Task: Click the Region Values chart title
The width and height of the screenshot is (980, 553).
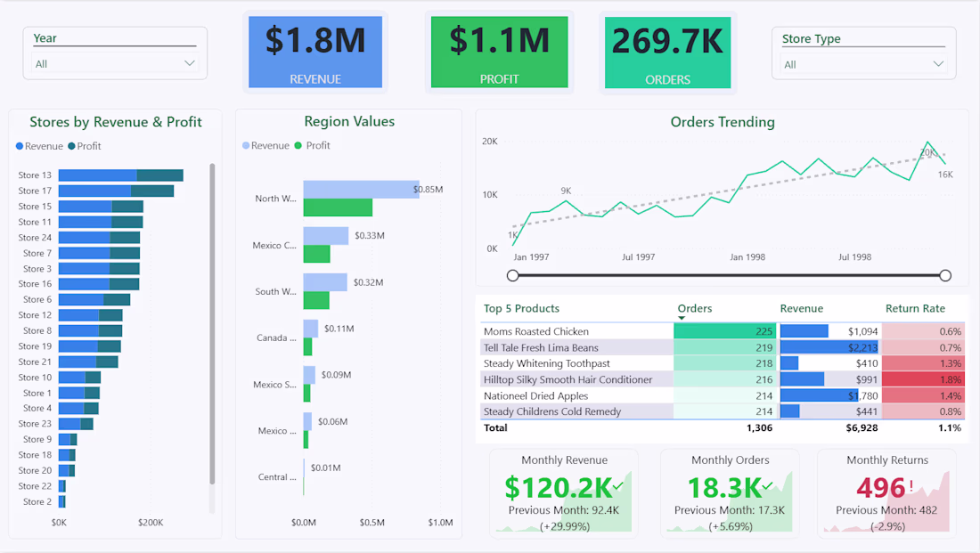Action: (349, 121)
